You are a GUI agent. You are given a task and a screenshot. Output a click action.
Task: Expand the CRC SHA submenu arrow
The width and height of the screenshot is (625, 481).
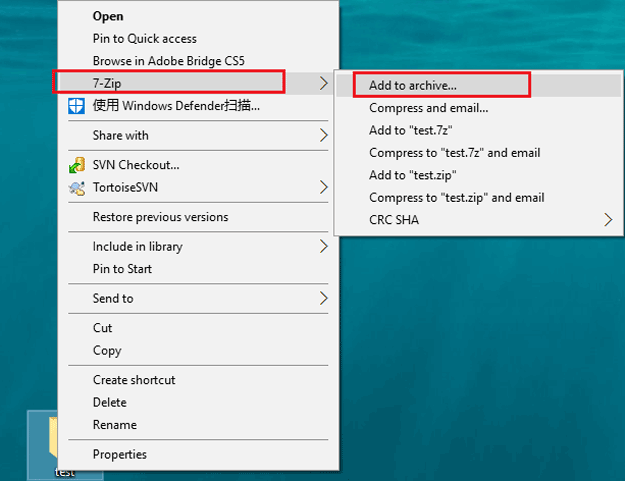(608, 220)
